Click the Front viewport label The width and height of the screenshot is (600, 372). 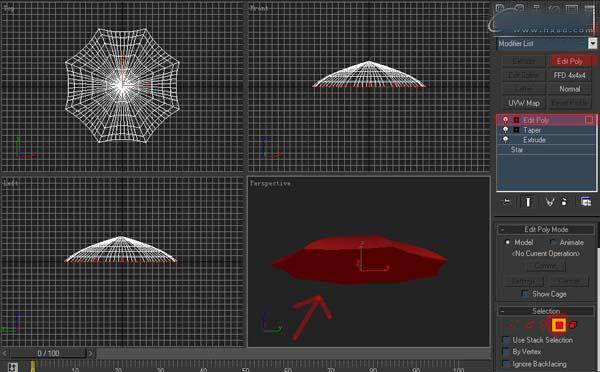pyautogui.click(x=259, y=8)
